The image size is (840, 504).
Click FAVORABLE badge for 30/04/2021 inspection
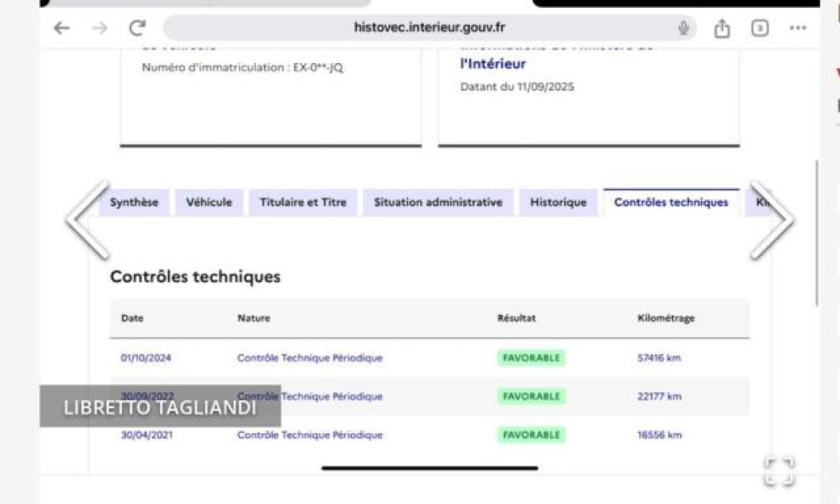531,435
